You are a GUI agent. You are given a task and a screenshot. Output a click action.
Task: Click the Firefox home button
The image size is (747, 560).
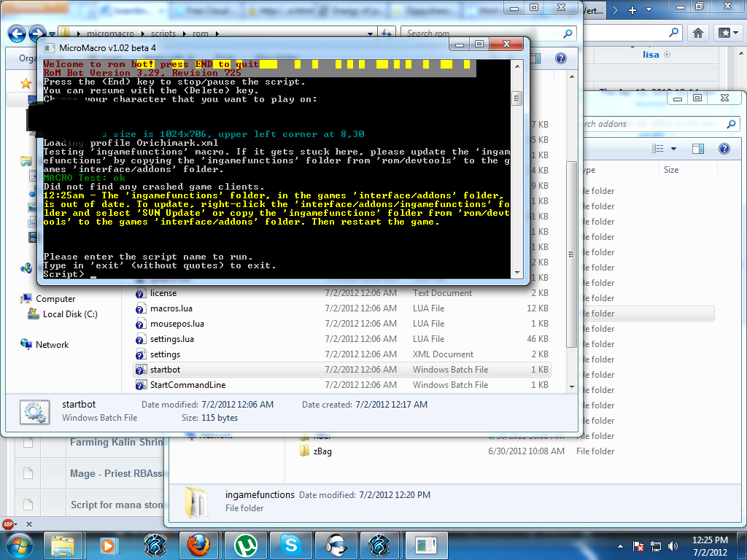point(698,33)
